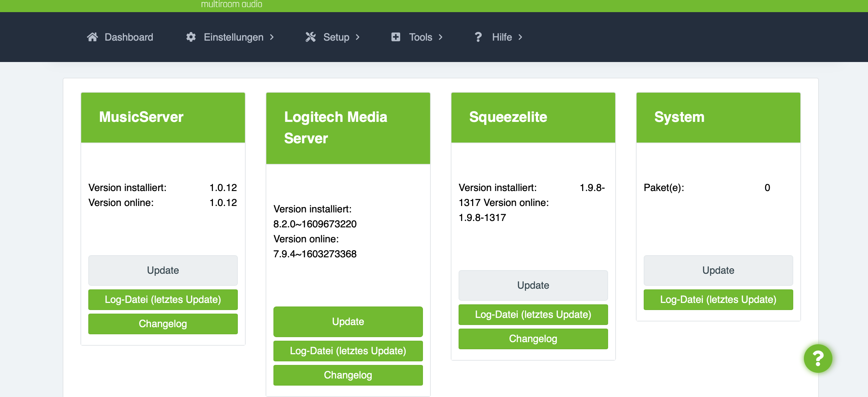Open the floating green help bubble
868x397 pixels.
(818, 359)
